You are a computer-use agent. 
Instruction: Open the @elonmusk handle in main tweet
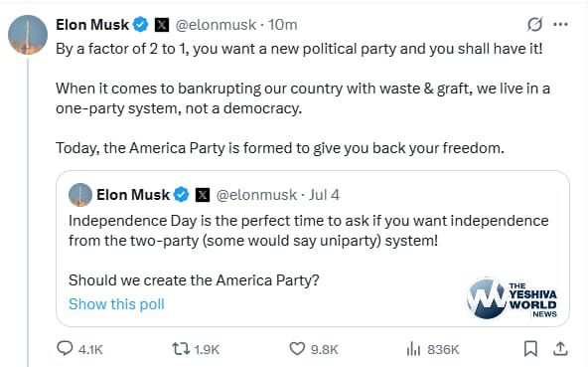[216, 25]
